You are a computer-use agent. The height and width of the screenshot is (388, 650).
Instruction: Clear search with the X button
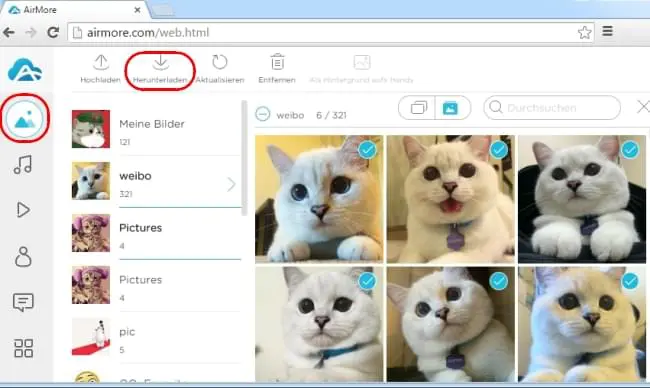pyautogui.click(x=643, y=107)
